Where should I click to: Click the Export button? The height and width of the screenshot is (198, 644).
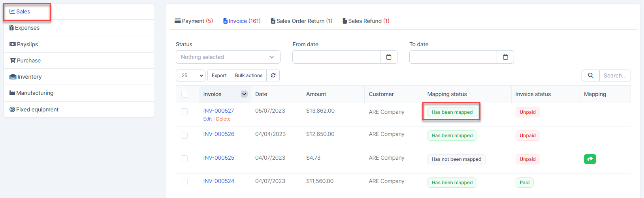(219, 75)
